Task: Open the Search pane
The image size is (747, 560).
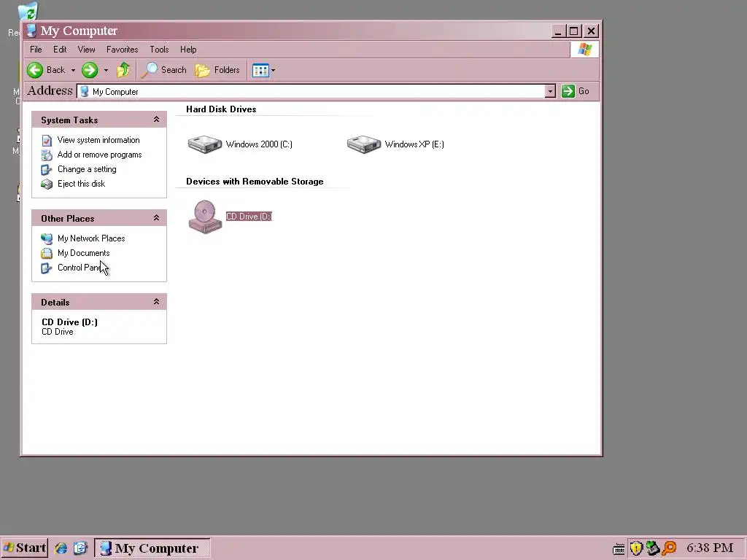Action: click(x=164, y=70)
